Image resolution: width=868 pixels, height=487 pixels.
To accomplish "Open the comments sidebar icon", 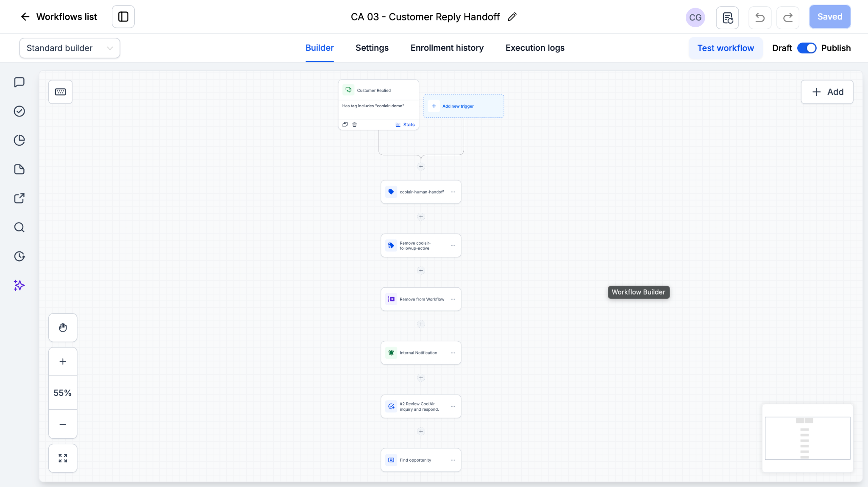I will point(19,82).
